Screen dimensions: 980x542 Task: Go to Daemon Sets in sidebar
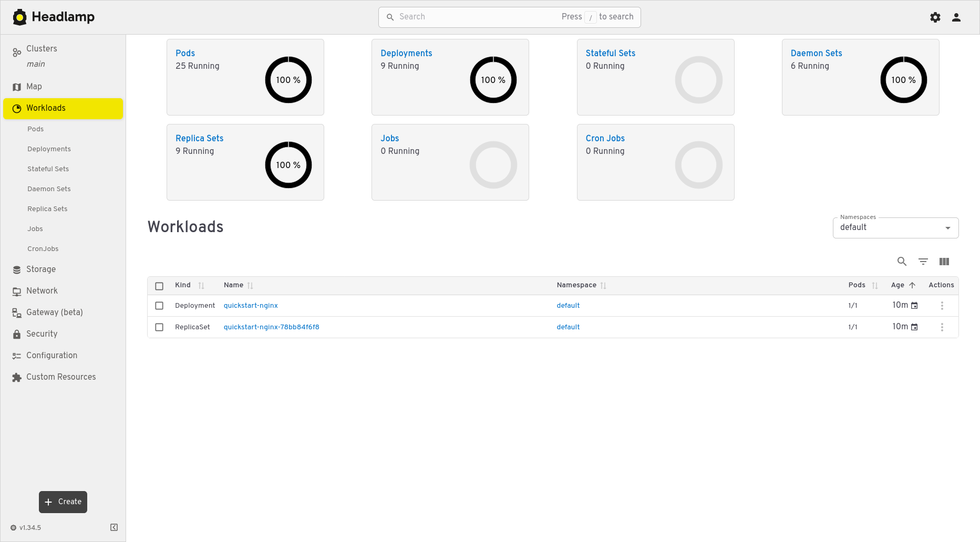49,189
